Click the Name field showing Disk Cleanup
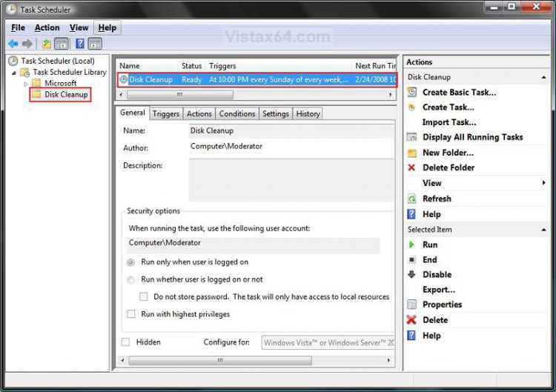 tap(291, 130)
